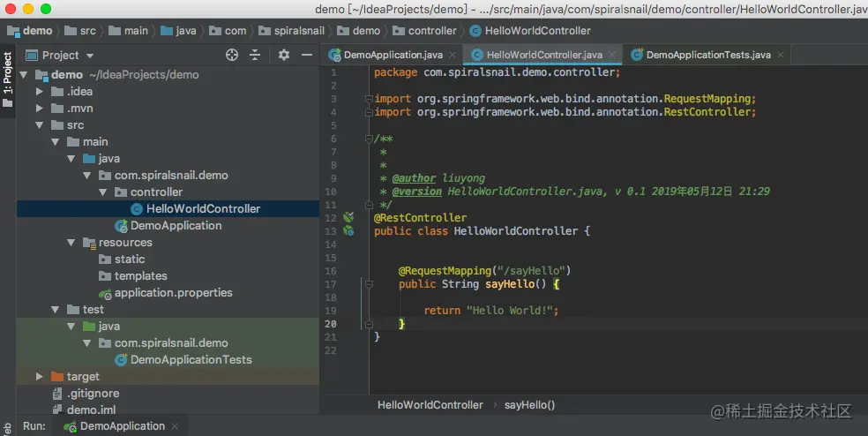868x436 pixels.
Task: Expand the .mvn folder
Action: (x=40, y=108)
